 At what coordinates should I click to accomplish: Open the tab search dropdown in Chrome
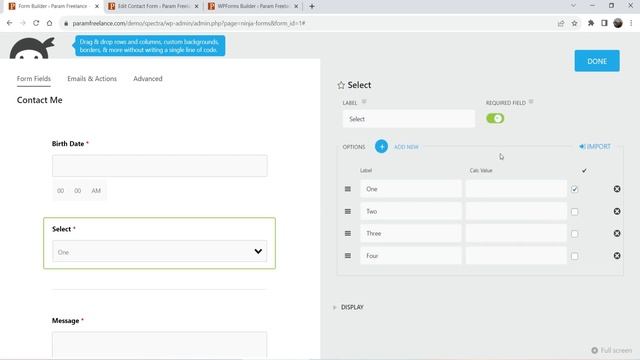tap(573, 6)
